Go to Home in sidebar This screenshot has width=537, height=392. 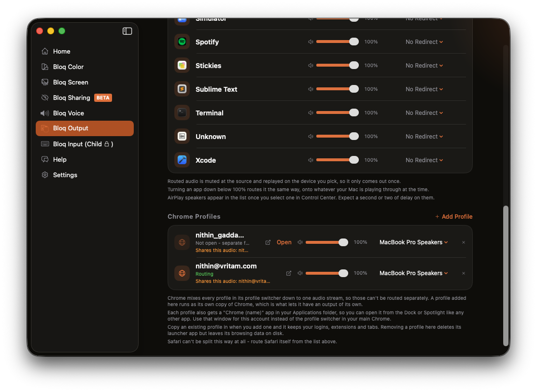click(x=85, y=51)
